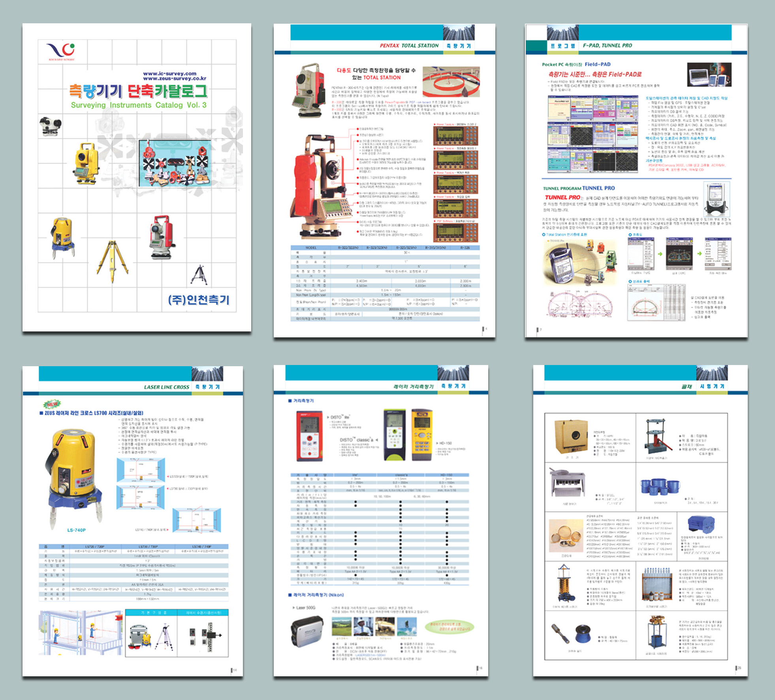Click the NEW starburst badge

(x=52, y=404)
